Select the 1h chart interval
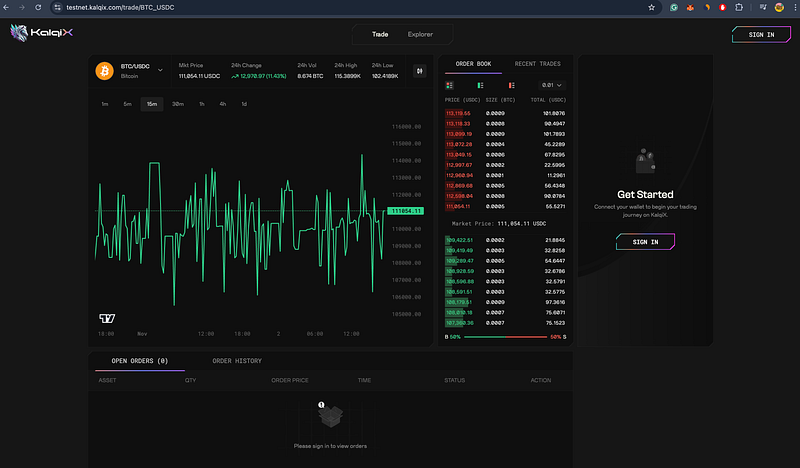This screenshot has width=800, height=468. (201, 104)
